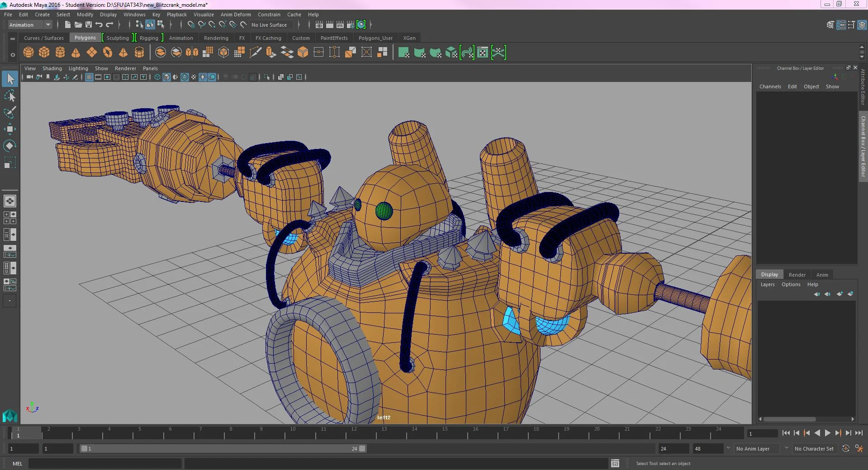Create a polygon torus from shelf
The image size is (868, 470).
[x=108, y=53]
